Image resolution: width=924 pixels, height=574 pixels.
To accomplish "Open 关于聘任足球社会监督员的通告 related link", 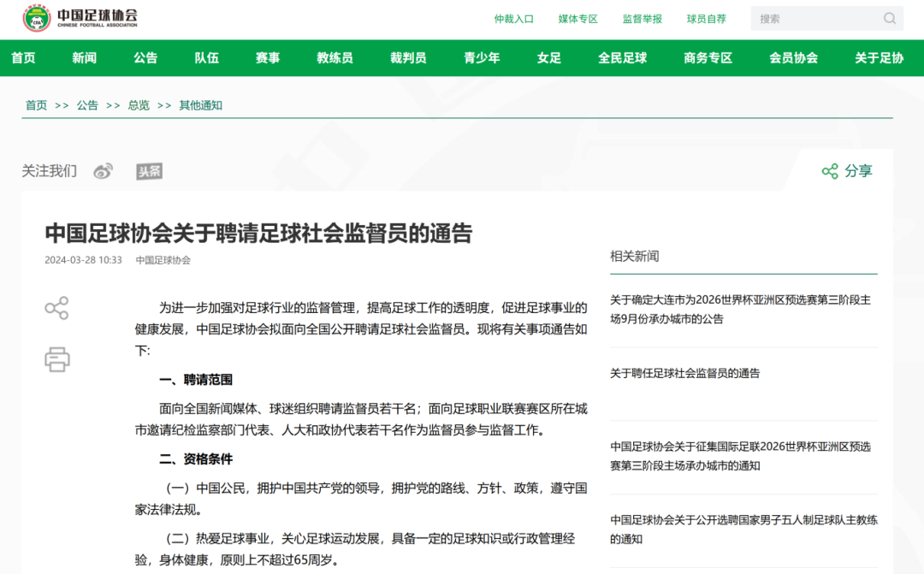I will click(x=684, y=373).
